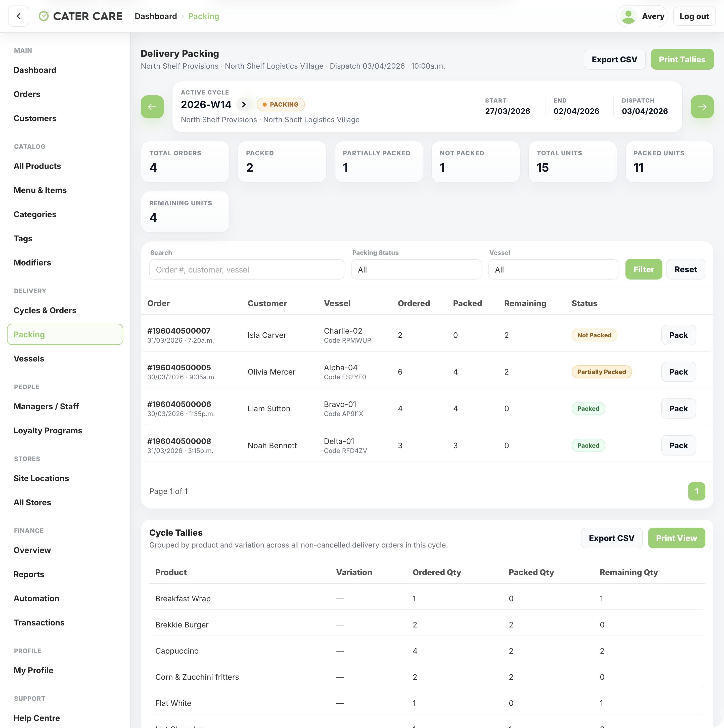Click page 1 pagination button
The height and width of the screenshot is (728, 724).
pyautogui.click(x=697, y=491)
